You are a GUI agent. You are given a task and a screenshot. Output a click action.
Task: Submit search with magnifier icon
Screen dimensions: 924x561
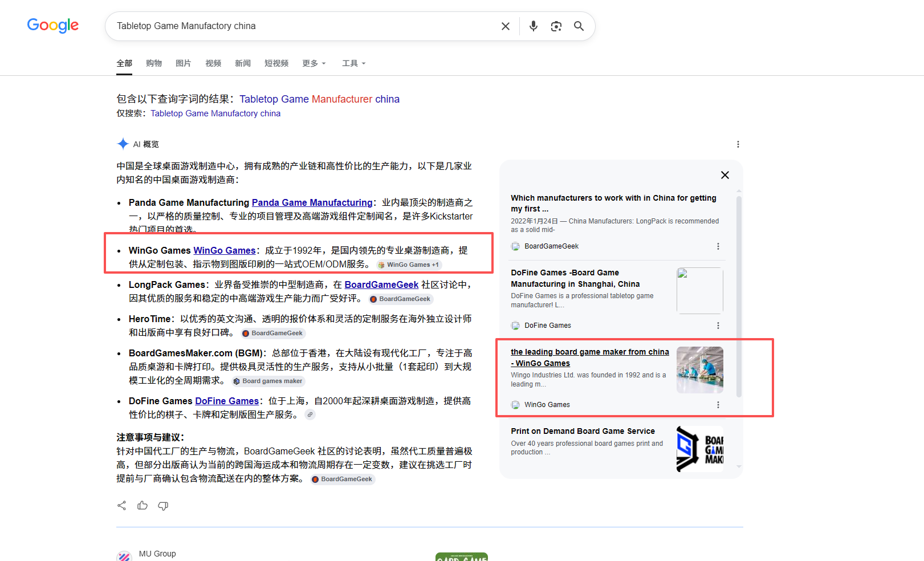point(579,26)
